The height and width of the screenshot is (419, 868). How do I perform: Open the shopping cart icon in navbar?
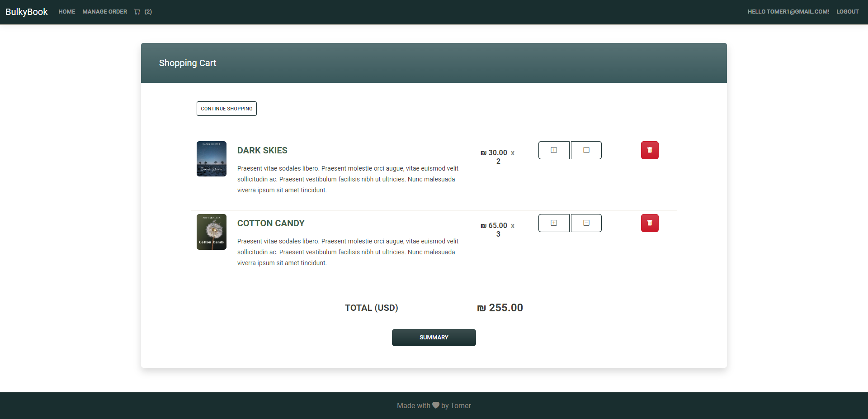pyautogui.click(x=137, y=12)
